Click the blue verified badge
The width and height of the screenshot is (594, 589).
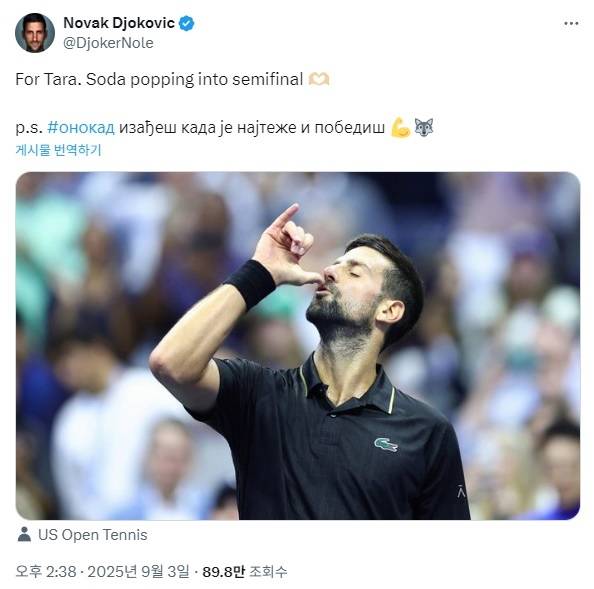pyautogui.click(x=186, y=23)
